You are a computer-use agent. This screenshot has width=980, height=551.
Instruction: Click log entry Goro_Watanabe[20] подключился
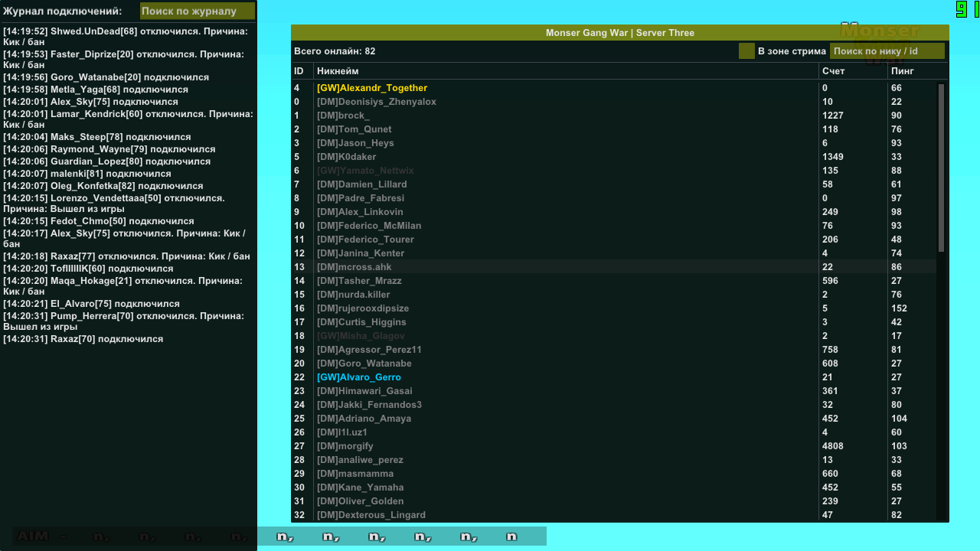[x=106, y=77]
